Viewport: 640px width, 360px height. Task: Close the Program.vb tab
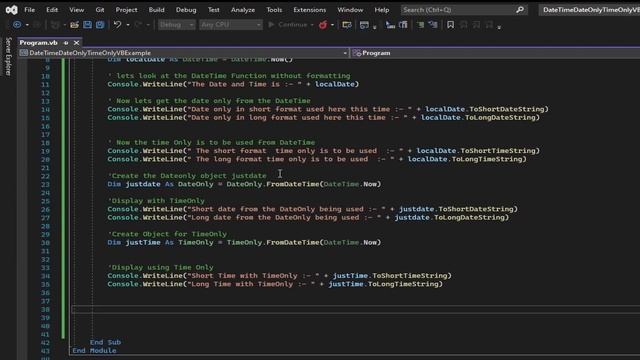(76, 42)
